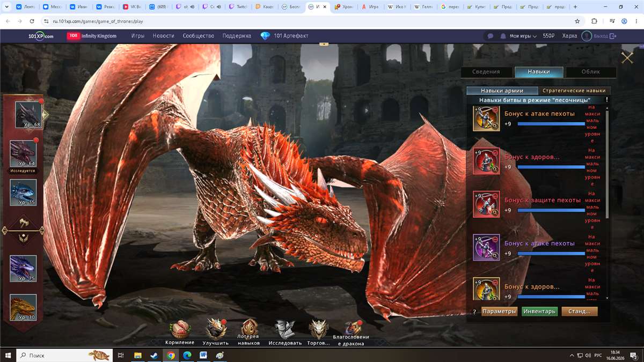Open the chat bubble icon in site header
The width and height of the screenshot is (644, 362).
click(x=490, y=36)
